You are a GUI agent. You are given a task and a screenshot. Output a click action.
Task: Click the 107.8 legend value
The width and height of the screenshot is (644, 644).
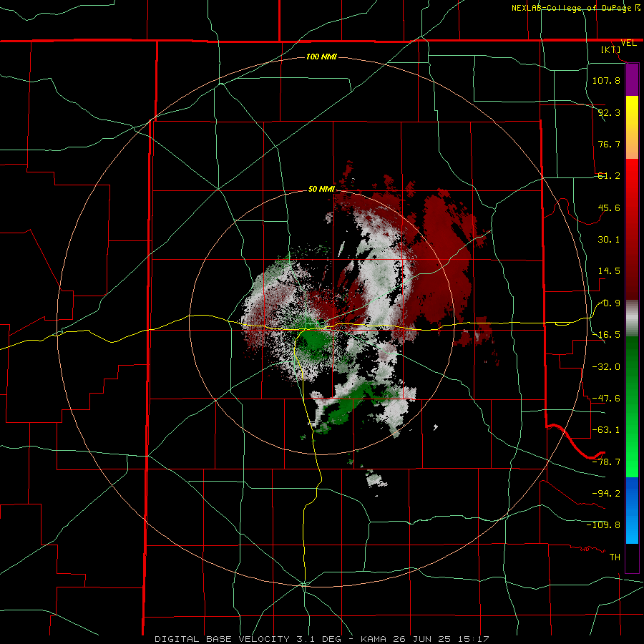point(606,80)
